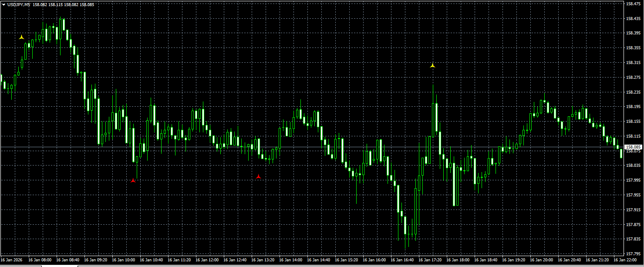Click price scale value 157.875
Screen dimensions: 644x267
tap(634, 224)
